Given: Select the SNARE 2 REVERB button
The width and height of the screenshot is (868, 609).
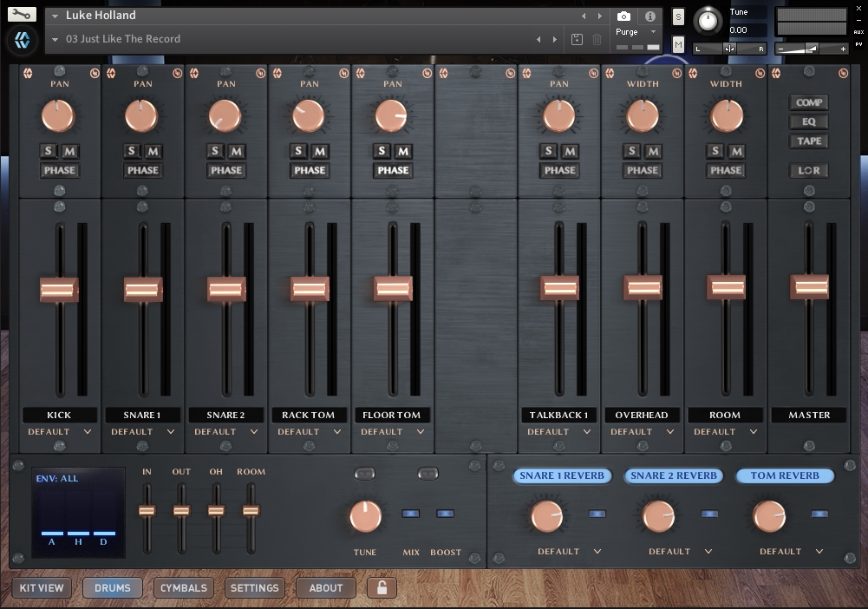Looking at the screenshot, I should 674,475.
